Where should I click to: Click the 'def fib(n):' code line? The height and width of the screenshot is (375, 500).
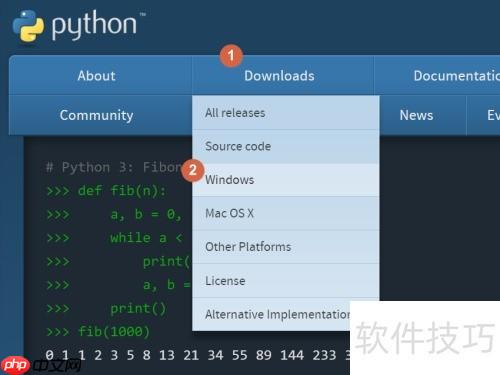106,191
